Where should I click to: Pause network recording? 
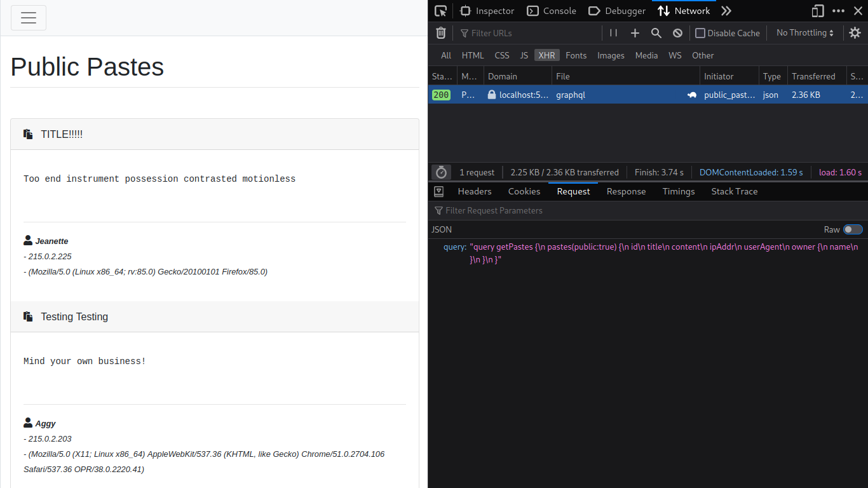click(x=613, y=33)
